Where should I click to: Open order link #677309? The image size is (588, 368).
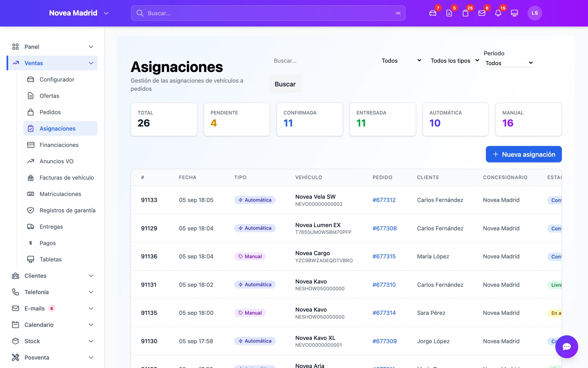(384, 341)
